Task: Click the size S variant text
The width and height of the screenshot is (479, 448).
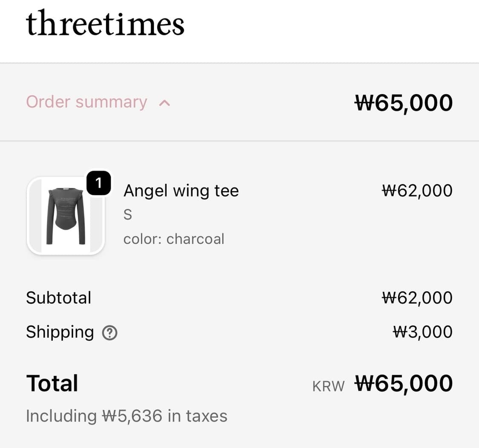Action: tap(128, 215)
